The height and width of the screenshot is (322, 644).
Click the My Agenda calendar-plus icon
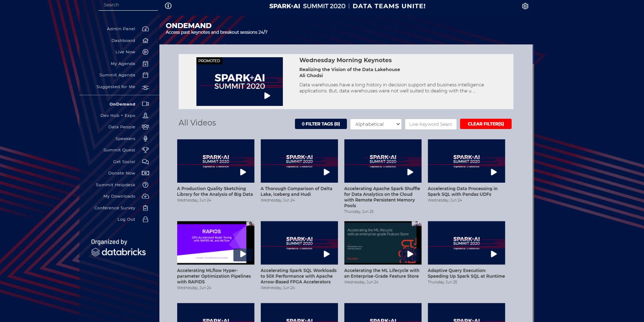coord(145,64)
